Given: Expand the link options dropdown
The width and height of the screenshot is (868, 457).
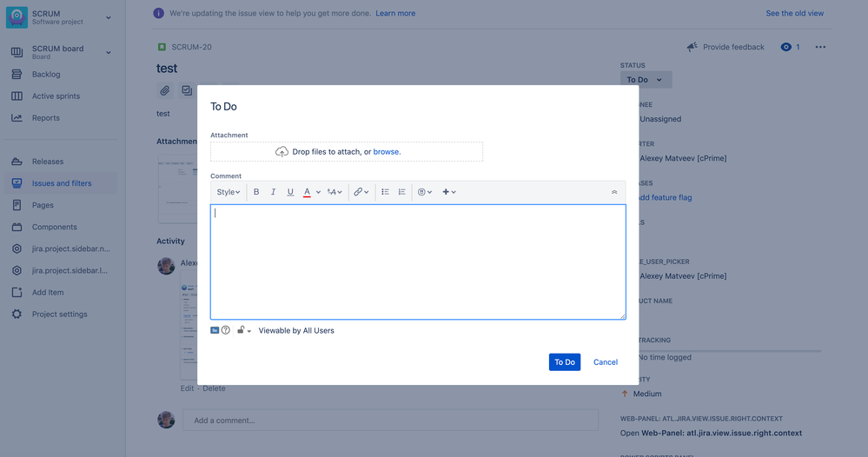Looking at the screenshot, I should point(361,192).
